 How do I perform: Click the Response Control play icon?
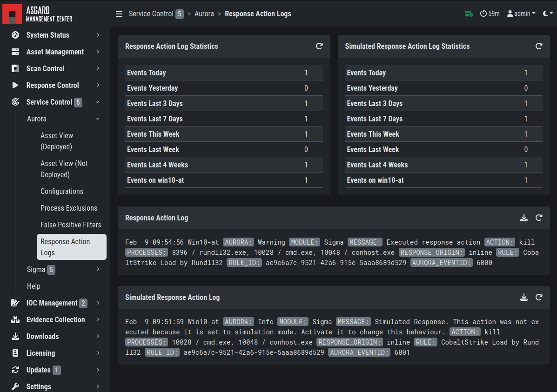[15, 85]
